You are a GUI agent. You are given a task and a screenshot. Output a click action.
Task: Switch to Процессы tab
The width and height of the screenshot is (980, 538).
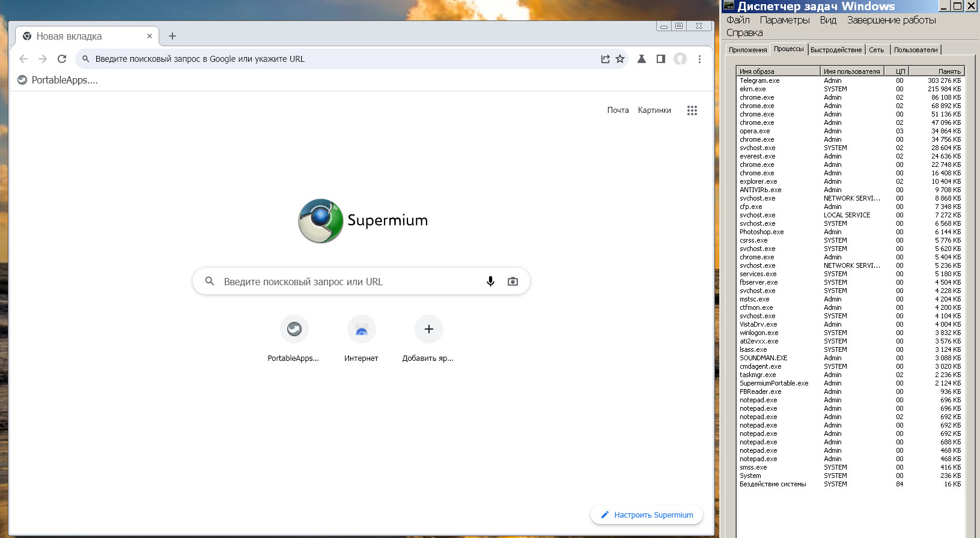pos(788,49)
